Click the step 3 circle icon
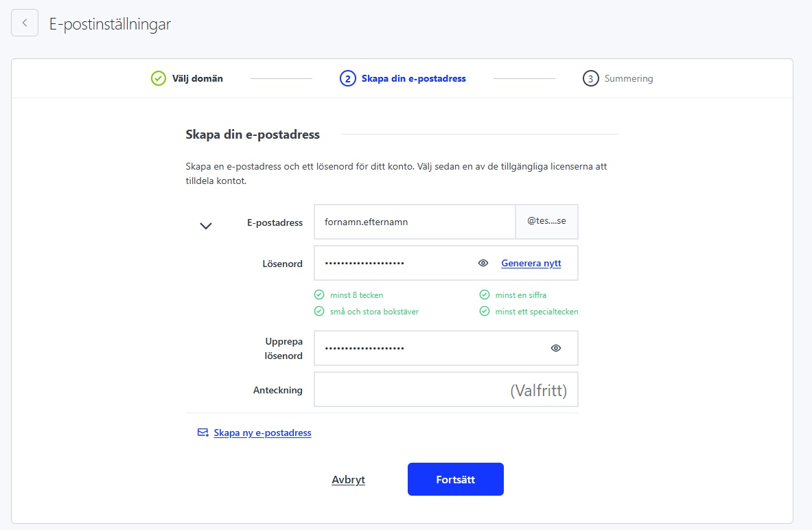Image resolution: width=812 pixels, height=530 pixels. tap(590, 78)
